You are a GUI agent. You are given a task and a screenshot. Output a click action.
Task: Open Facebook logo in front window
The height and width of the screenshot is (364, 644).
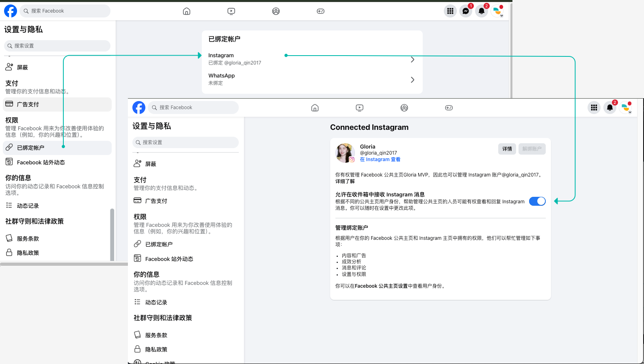coord(139,108)
